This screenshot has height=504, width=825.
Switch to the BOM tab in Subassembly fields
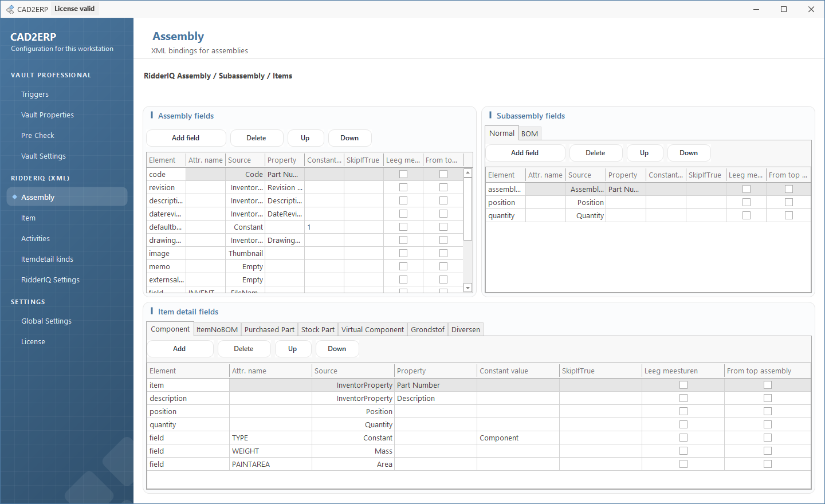click(x=530, y=133)
